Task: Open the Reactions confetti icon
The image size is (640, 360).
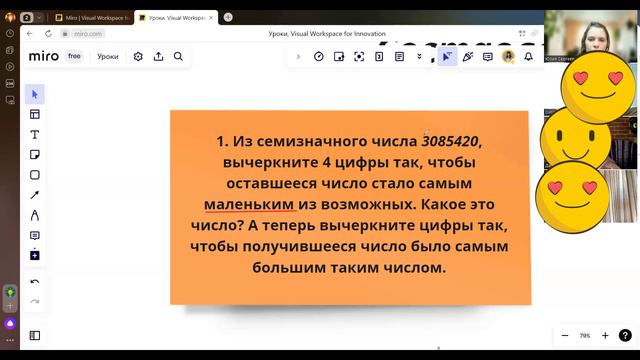Action: pyautogui.click(x=468, y=57)
